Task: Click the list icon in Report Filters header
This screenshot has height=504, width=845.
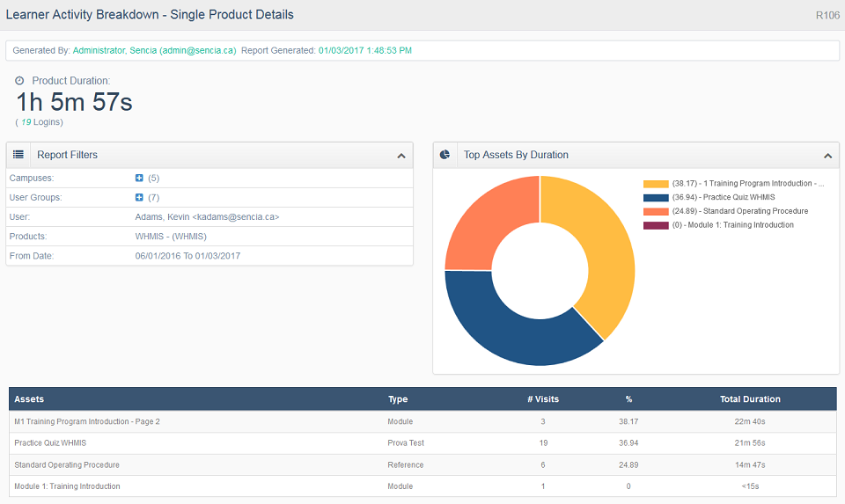Action: click(18, 155)
